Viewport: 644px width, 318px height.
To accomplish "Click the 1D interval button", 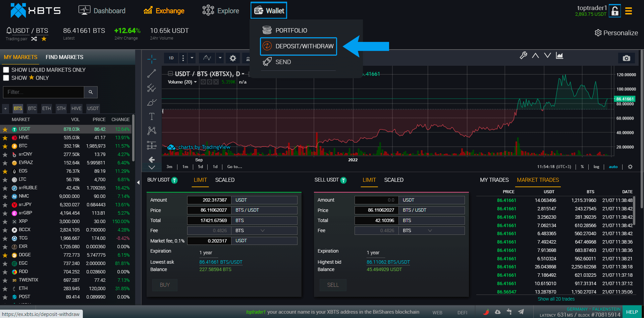I will [x=171, y=58].
